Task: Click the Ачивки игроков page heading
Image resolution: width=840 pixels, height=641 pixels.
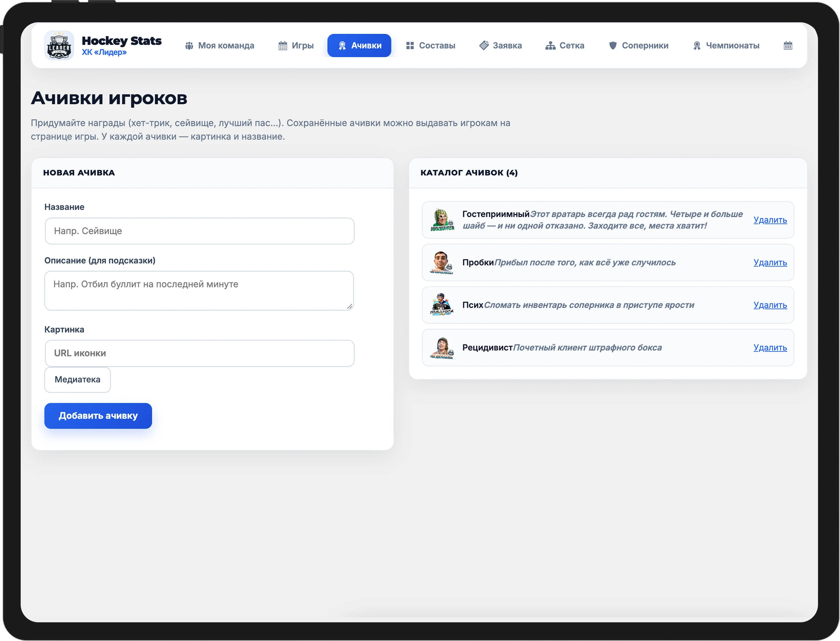Action: coord(109,98)
